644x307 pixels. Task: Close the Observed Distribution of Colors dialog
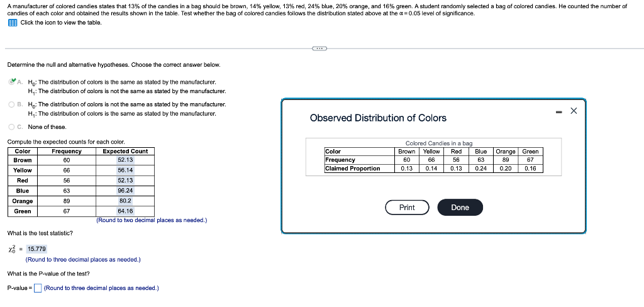(x=574, y=111)
